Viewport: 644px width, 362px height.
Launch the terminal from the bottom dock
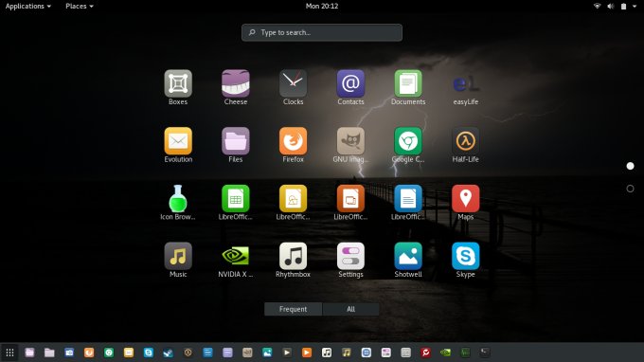click(x=485, y=353)
